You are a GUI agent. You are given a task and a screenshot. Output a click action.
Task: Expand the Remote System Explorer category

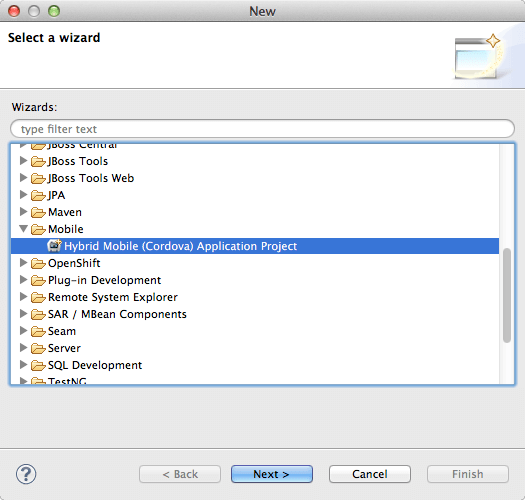click(23, 297)
